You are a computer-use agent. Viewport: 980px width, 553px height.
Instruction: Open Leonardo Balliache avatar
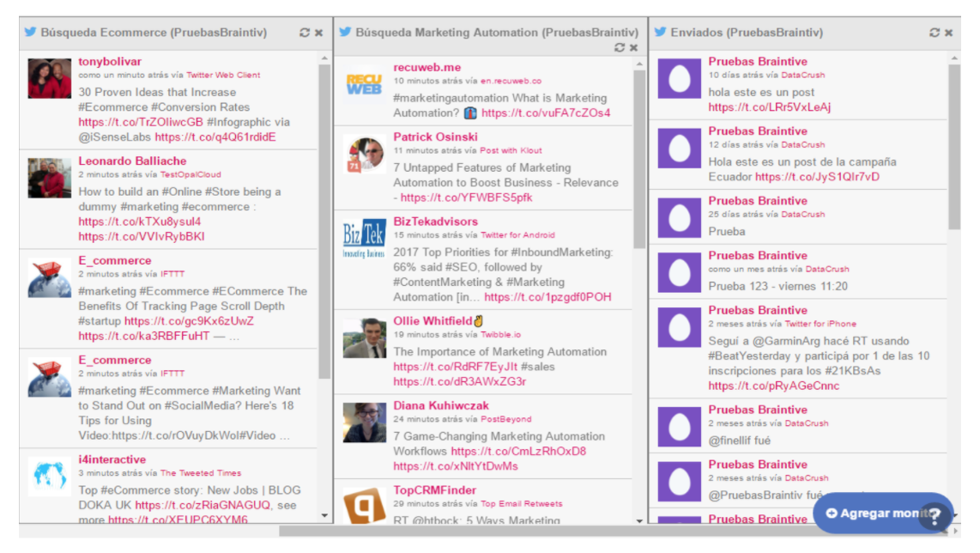(x=50, y=179)
